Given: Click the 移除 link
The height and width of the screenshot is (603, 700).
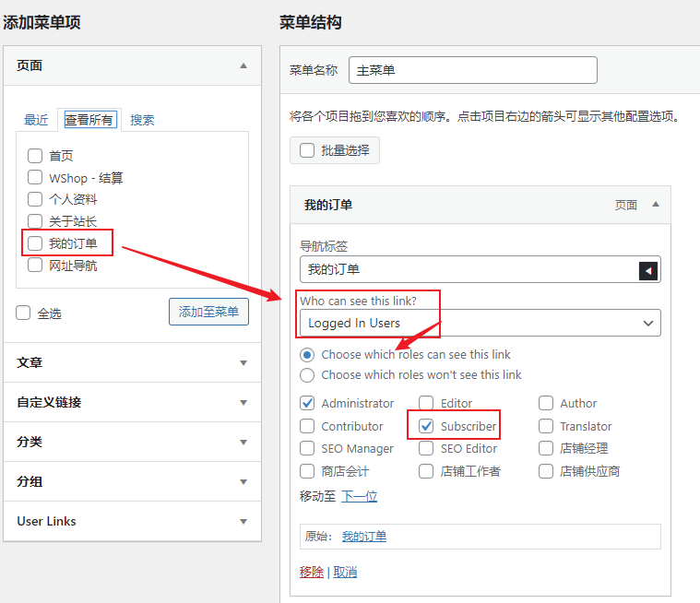Looking at the screenshot, I should (x=312, y=573).
